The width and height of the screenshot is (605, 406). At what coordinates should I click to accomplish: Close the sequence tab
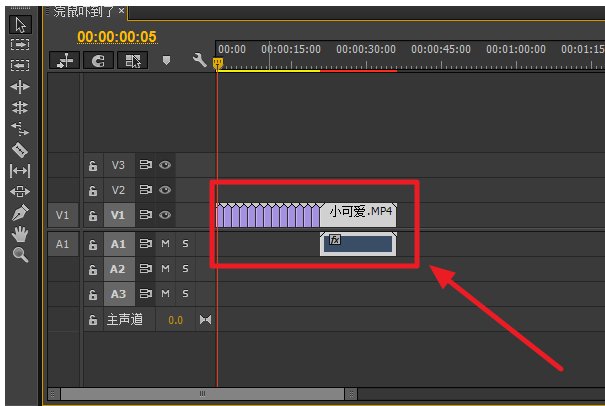(x=121, y=11)
